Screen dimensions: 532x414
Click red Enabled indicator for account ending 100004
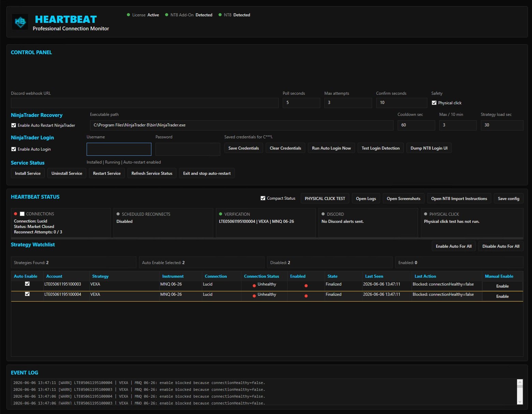(306, 296)
